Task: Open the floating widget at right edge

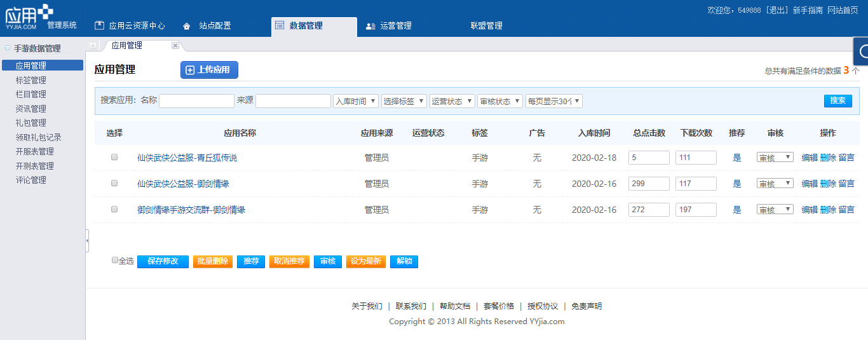Action: point(861,51)
